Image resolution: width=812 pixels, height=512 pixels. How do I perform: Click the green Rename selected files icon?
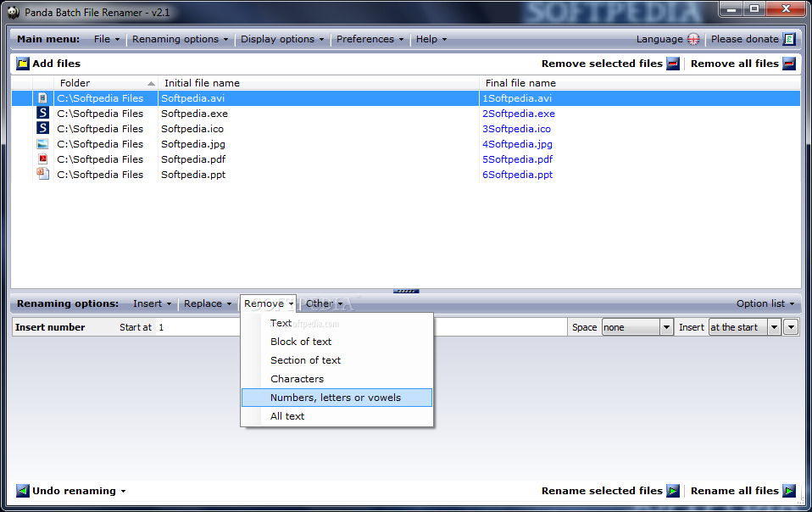(x=673, y=490)
